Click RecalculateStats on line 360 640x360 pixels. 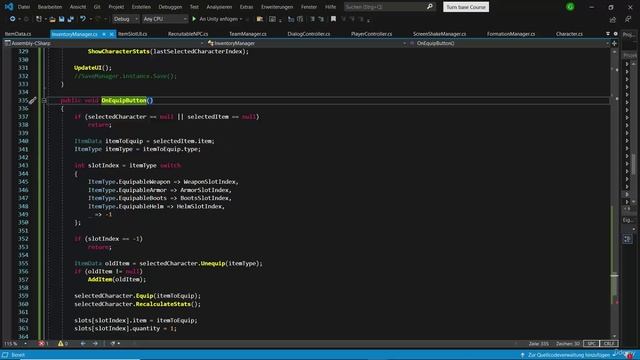[x=163, y=304]
